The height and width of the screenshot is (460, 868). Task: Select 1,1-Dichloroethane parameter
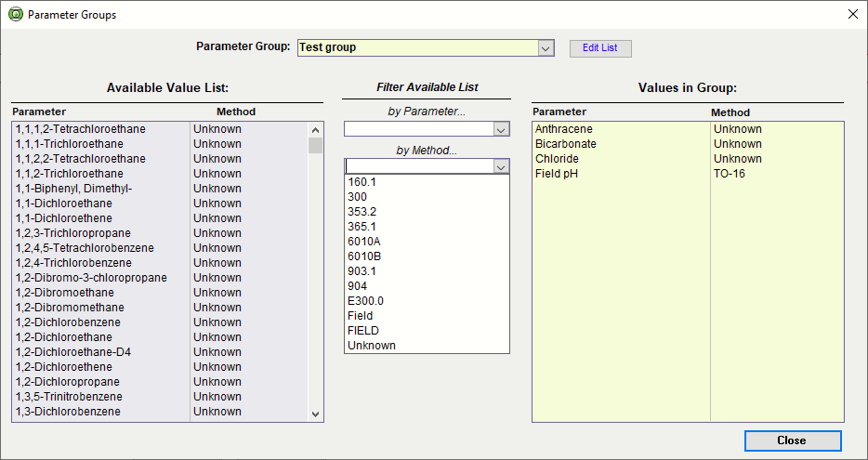point(160,204)
